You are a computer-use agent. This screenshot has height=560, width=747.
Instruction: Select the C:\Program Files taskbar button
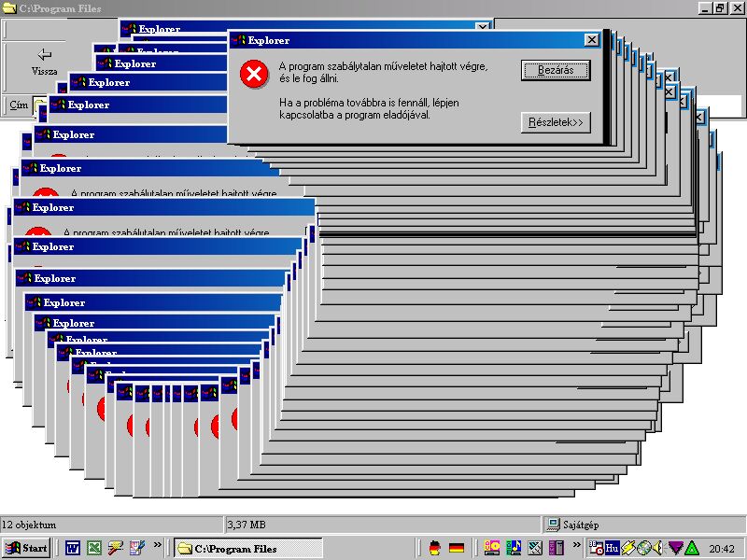(x=247, y=548)
